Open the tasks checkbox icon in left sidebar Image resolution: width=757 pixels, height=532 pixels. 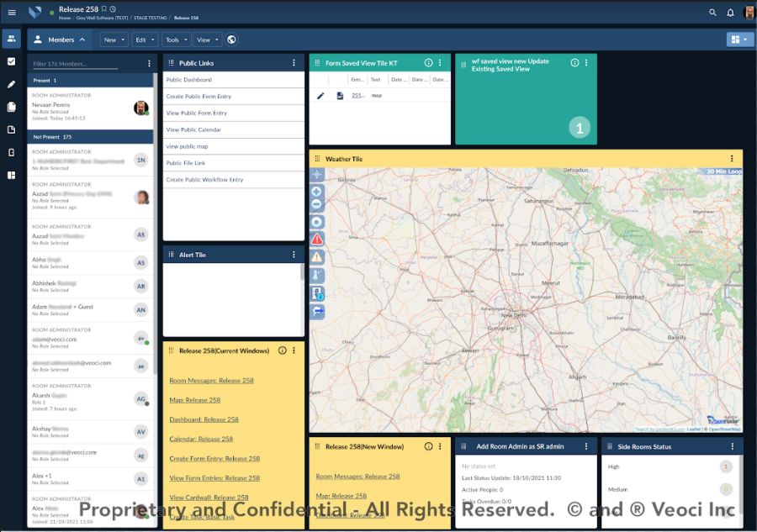click(x=12, y=61)
